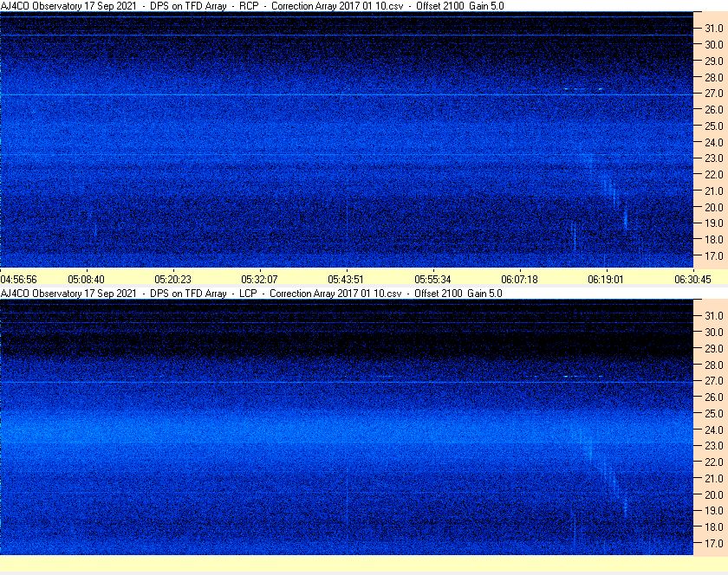Select the 05:55:34 time label
Image resolution: width=728 pixels, height=575 pixels.
(432, 280)
